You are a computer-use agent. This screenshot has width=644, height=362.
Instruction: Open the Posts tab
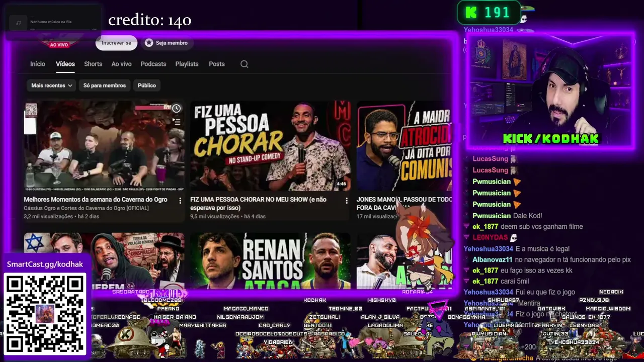tap(217, 64)
